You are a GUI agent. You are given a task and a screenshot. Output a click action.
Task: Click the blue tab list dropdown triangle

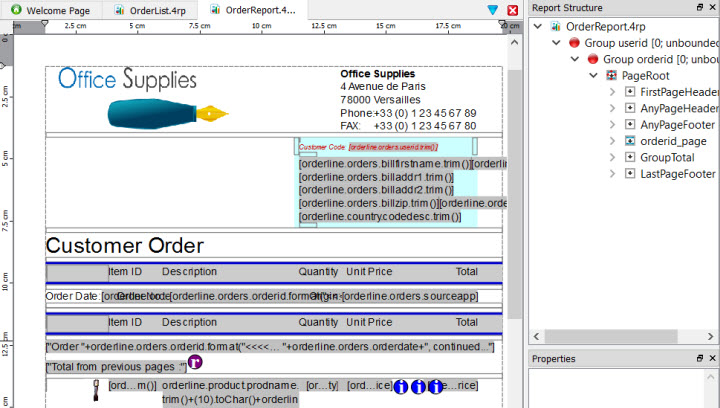pyautogui.click(x=493, y=10)
